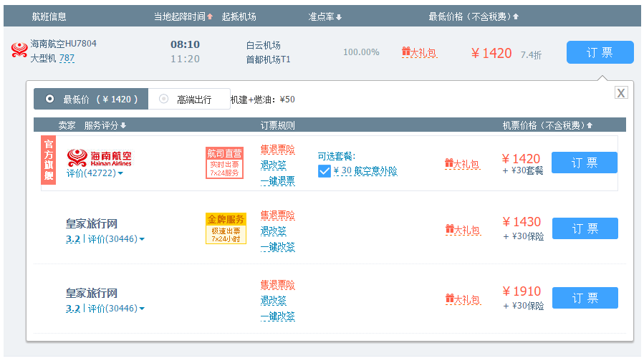Click 订票 button for ¥1430 offer
Screen dimensions: 644x358
pos(585,228)
